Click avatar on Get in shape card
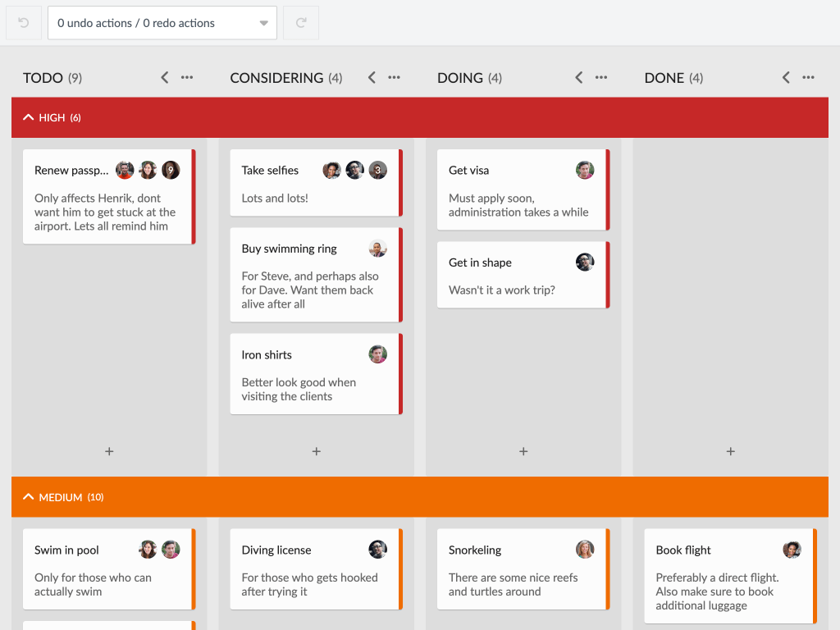 (585, 262)
